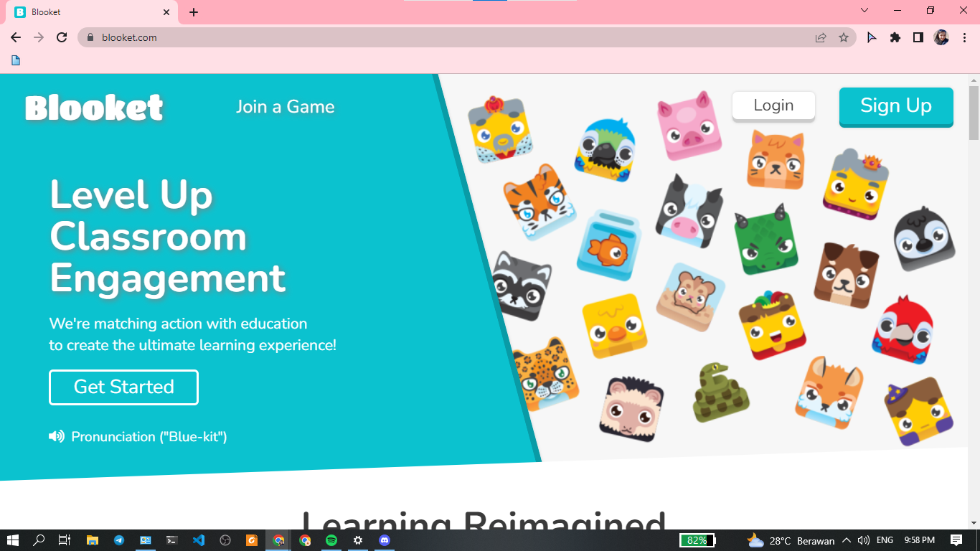Open the Join a Game link
The height and width of the screenshot is (551, 980).
coord(286,107)
